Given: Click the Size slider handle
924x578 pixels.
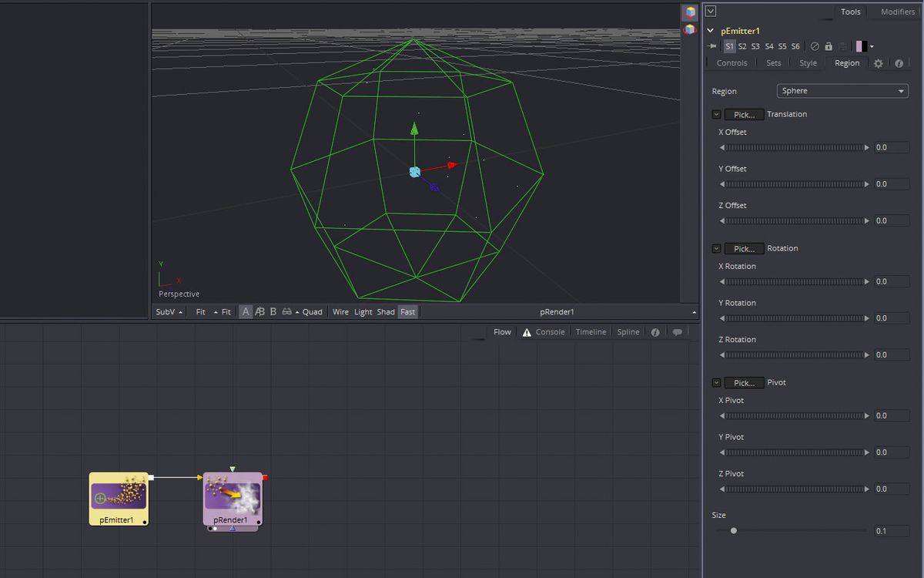Looking at the screenshot, I should 734,530.
